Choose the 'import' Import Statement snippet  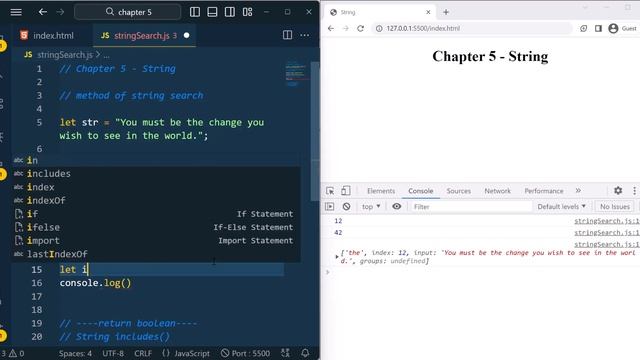pyautogui.click(x=157, y=241)
